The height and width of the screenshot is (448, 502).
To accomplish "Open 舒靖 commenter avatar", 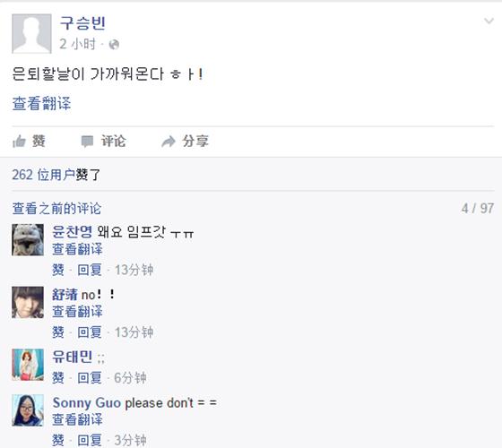I will click(28, 302).
